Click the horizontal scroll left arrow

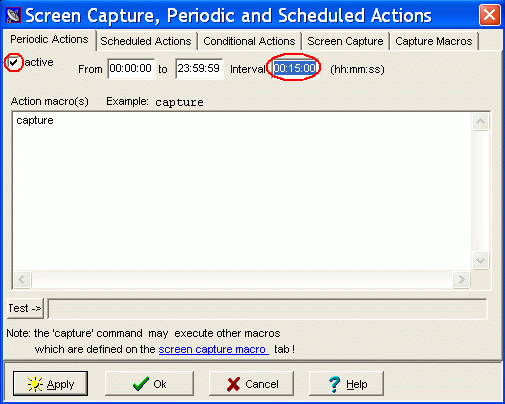[x=22, y=279]
